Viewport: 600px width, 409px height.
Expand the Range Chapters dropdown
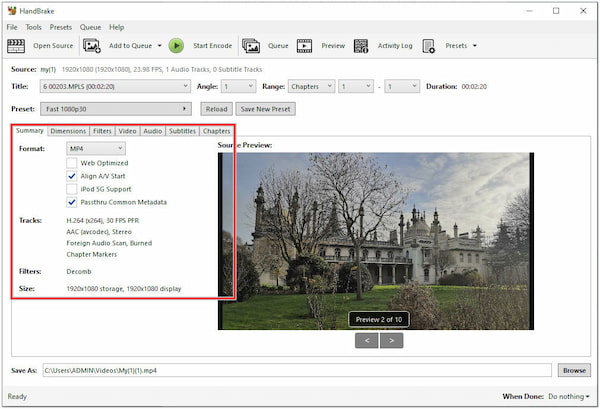pos(311,87)
